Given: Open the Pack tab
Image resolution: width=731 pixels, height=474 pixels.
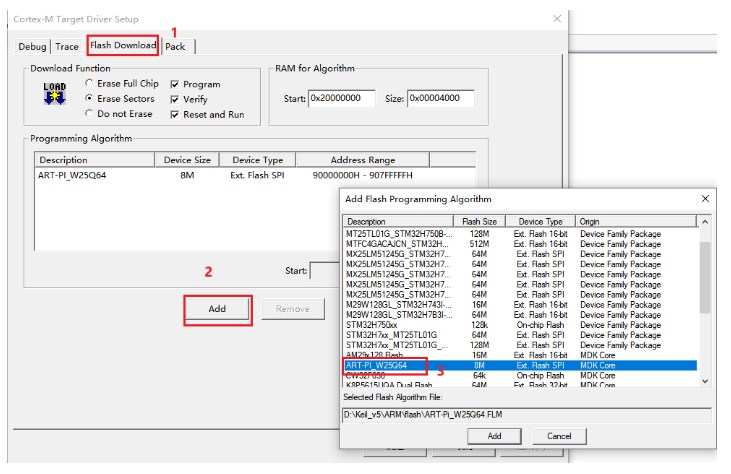Looking at the screenshot, I should (x=175, y=47).
